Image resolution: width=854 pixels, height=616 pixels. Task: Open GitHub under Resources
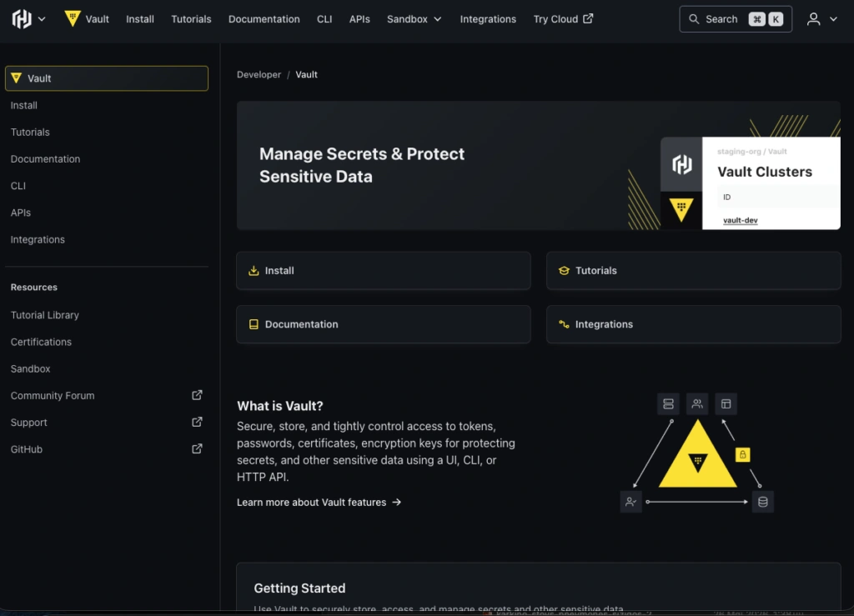26,449
